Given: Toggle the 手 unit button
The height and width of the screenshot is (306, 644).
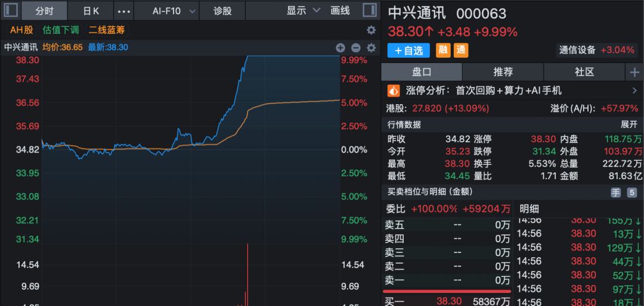Looking at the screenshot, I should point(615,193).
